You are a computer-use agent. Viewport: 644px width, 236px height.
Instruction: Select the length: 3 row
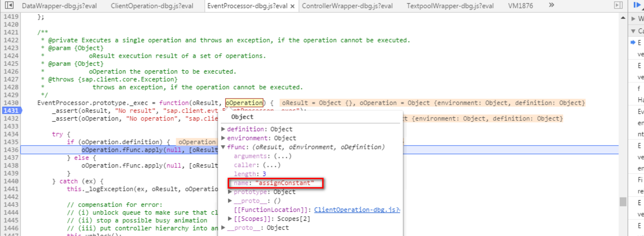250,174
